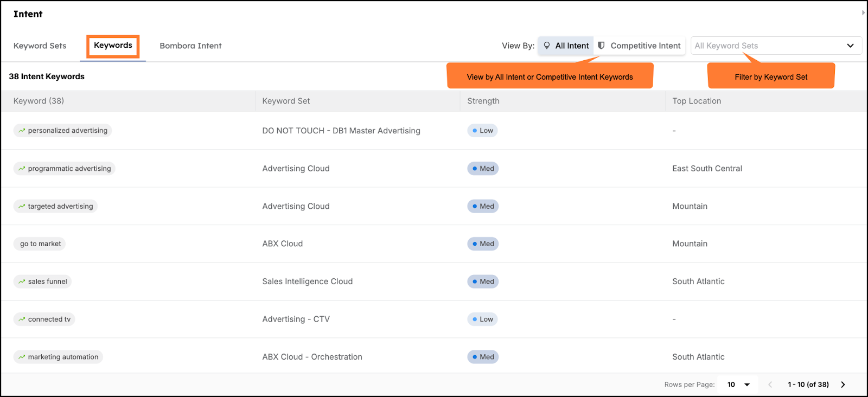Click the Med strength badge for targeted advertising
The height and width of the screenshot is (397, 868).
483,206
